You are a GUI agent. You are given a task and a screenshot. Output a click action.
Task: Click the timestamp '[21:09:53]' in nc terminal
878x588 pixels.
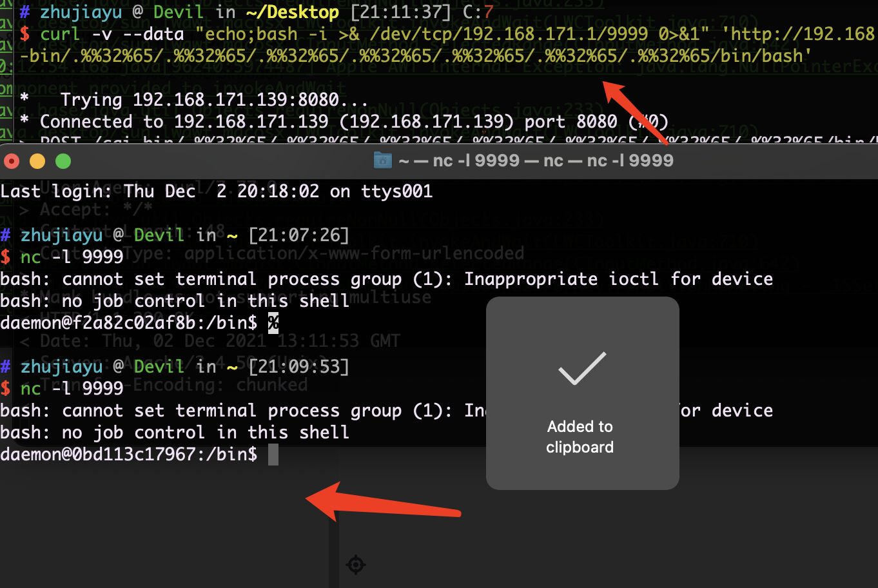(x=299, y=367)
